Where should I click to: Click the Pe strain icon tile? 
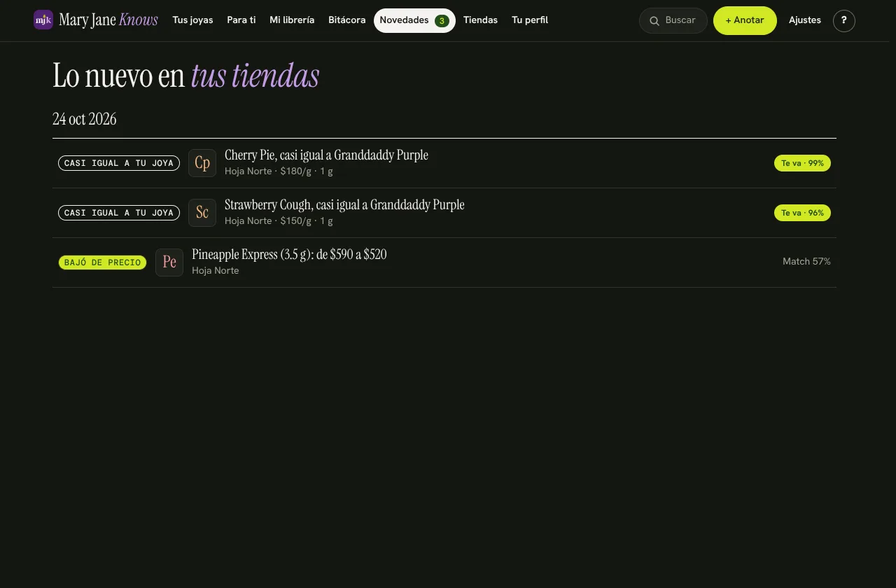[169, 262]
